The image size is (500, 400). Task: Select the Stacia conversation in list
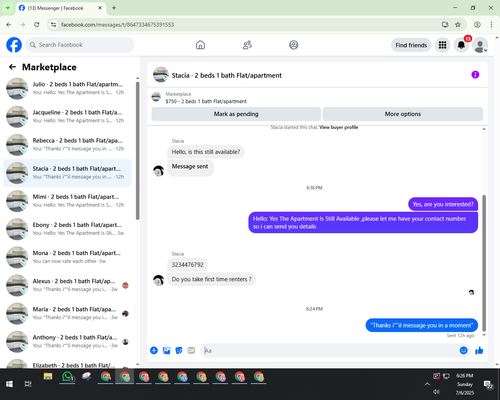67,173
